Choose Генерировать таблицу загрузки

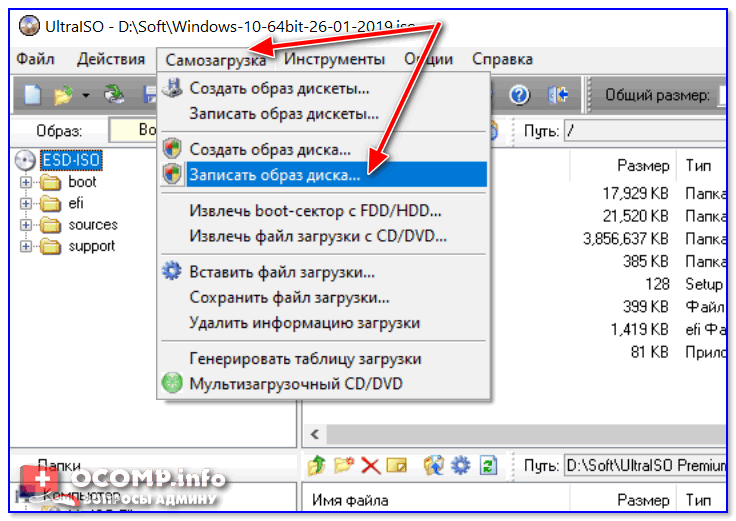pyautogui.click(x=323, y=359)
